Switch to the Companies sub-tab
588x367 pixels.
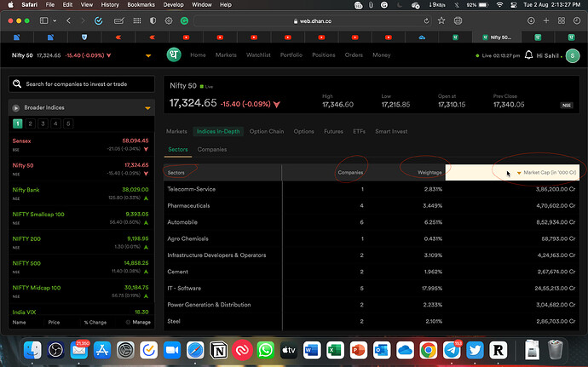[212, 149]
